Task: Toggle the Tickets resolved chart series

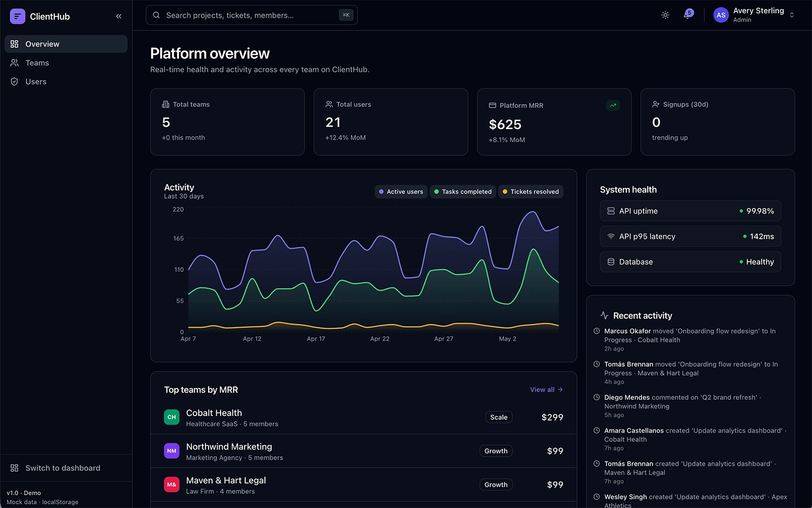Action: pyautogui.click(x=531, y=192)
